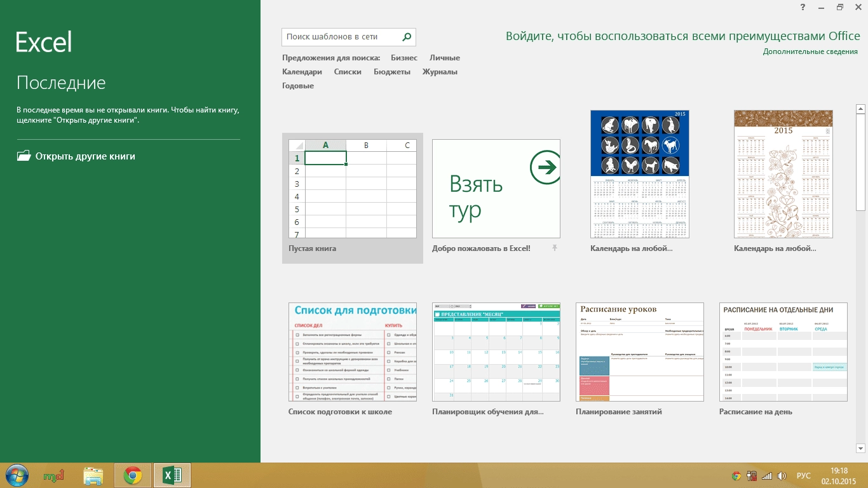Open the floral 2015 calendar template
Screen dimensions: 868x488
click(783, 174)
